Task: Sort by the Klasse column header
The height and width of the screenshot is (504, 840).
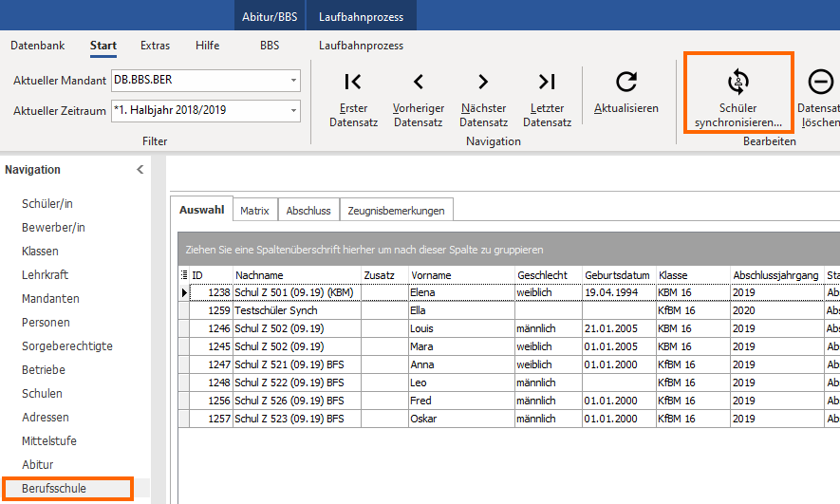Action: pos(693,274)
